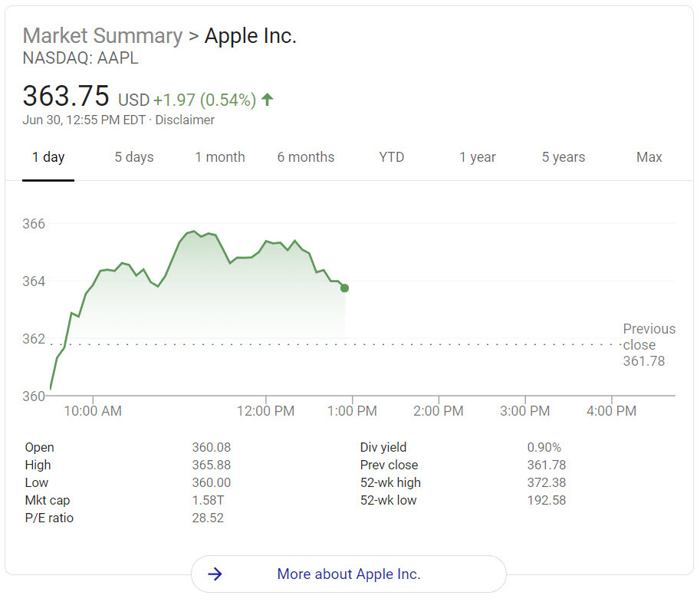The image size is (700, 602).
Task: Click the Apple Inc. title heading
Action: coord(251,36)
